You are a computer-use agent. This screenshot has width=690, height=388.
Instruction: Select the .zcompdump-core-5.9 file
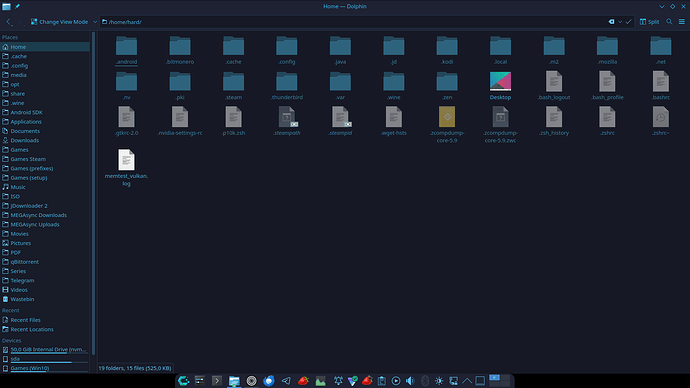click(447, 125)
